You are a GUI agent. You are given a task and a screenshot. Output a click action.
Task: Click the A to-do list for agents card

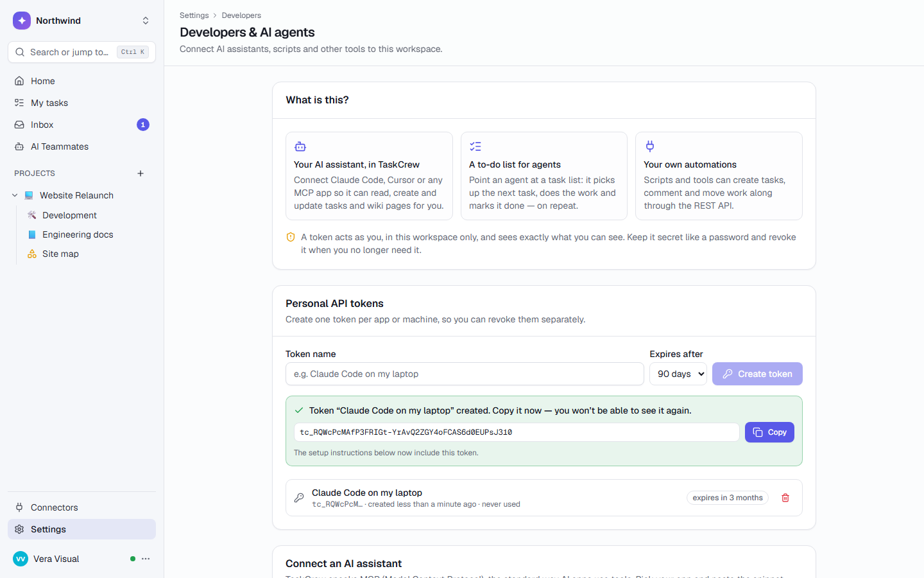[x=544, y=176]
